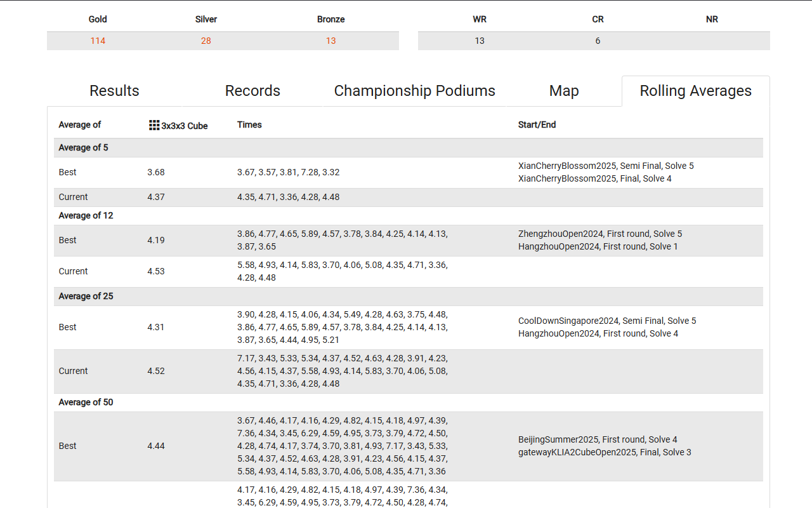Click XianCherryBlossom2025 Final Solve 4 entry

click(594, 178)
